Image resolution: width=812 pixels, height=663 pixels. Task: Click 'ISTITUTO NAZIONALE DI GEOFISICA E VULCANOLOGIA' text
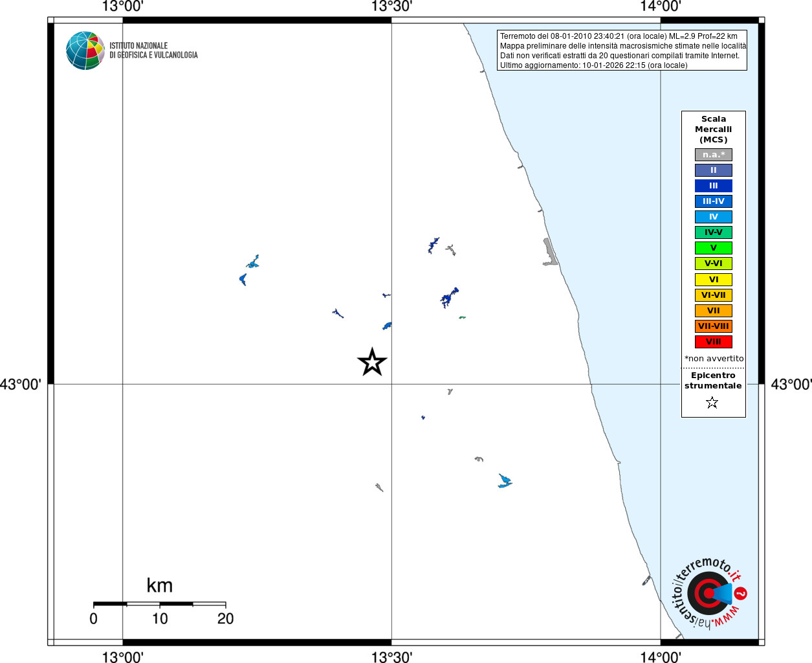(x=153, y=51)
